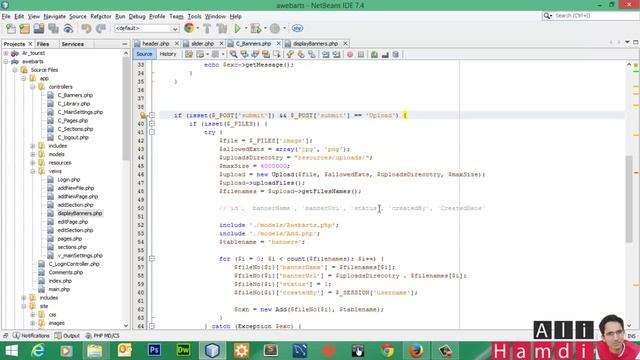Collapse the views folder

click(x=33, y=171)
